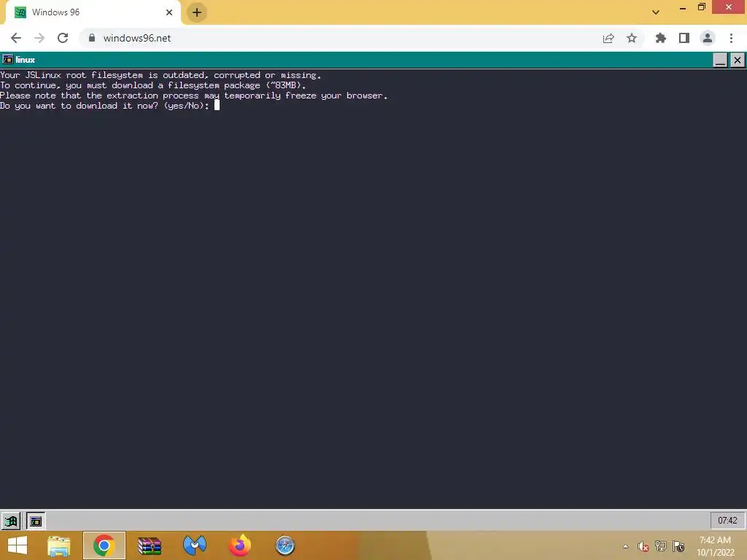The height and width of the screenshot is (560, 747).
Task: Click the muted volume tray icon
Action: (x=643, y=546)
